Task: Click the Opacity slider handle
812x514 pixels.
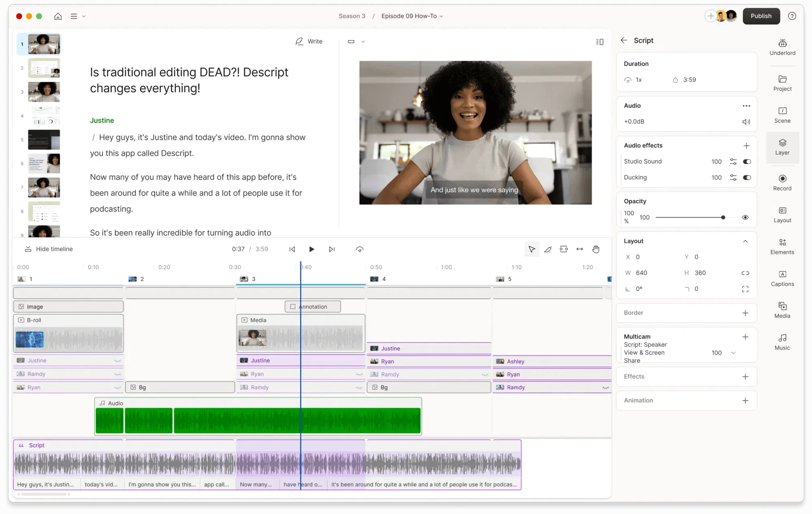Action: click(x=723, y=217)
